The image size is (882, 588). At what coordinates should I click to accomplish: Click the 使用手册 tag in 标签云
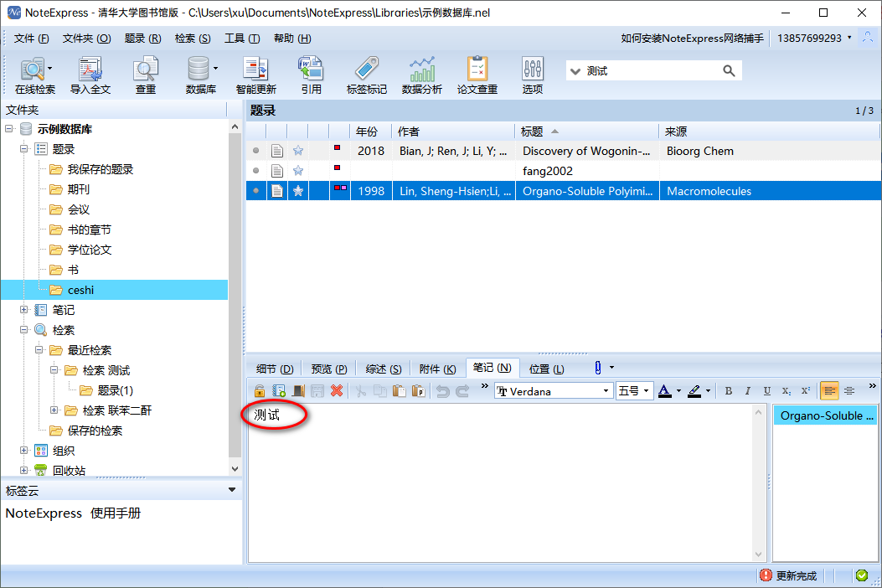pyautogui.click(x=116, y=513)
